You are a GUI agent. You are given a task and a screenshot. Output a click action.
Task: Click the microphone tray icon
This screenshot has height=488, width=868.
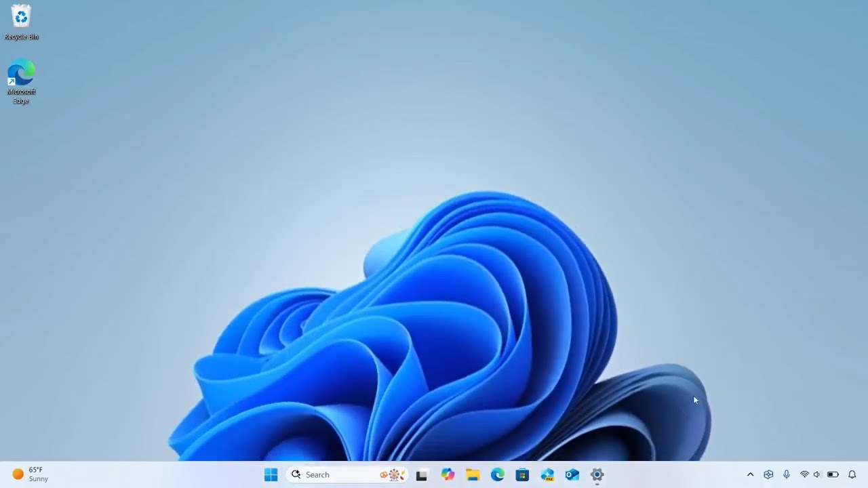point(787,474)
